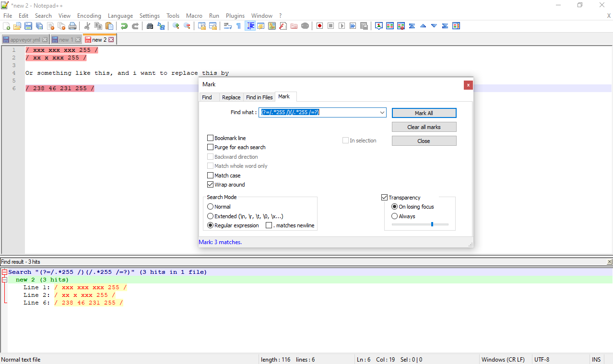Zoom out using the toolbar magnifier
Screen dimensions: 613x364
point(187,26)
